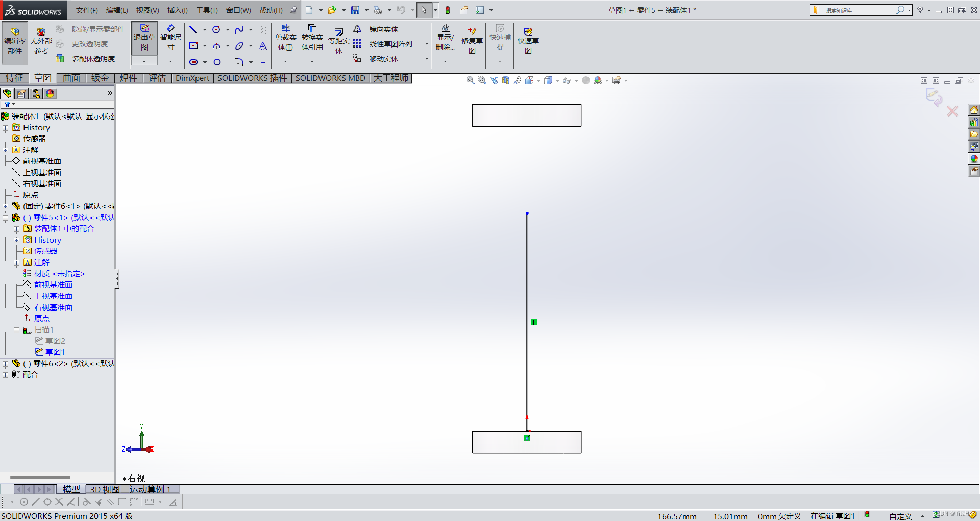Viewport: 980px width, 521px height.
Task: Switch to the 3D 视图 bottom tab
Action: [x=105, y=489]
